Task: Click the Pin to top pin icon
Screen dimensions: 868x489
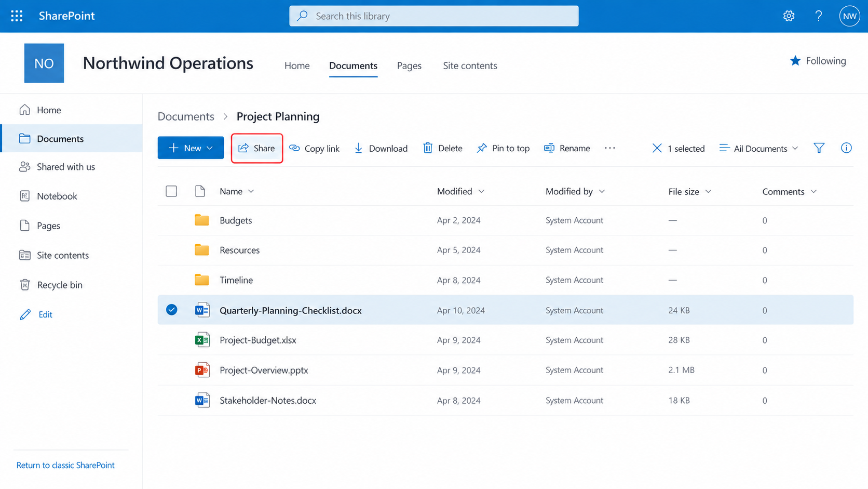Action: (x=482, y=148)
